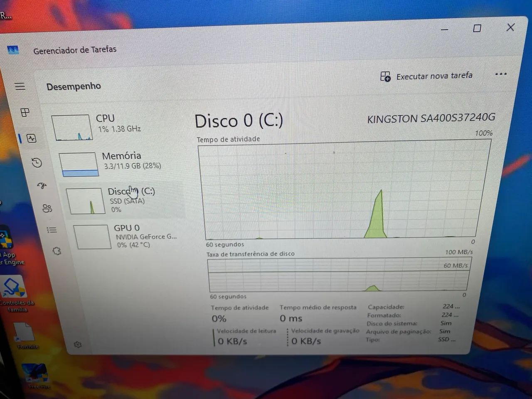The image size is (532, 399).
Task: Close the Gerenciador de Tarefas window
Action: point(510,27)
